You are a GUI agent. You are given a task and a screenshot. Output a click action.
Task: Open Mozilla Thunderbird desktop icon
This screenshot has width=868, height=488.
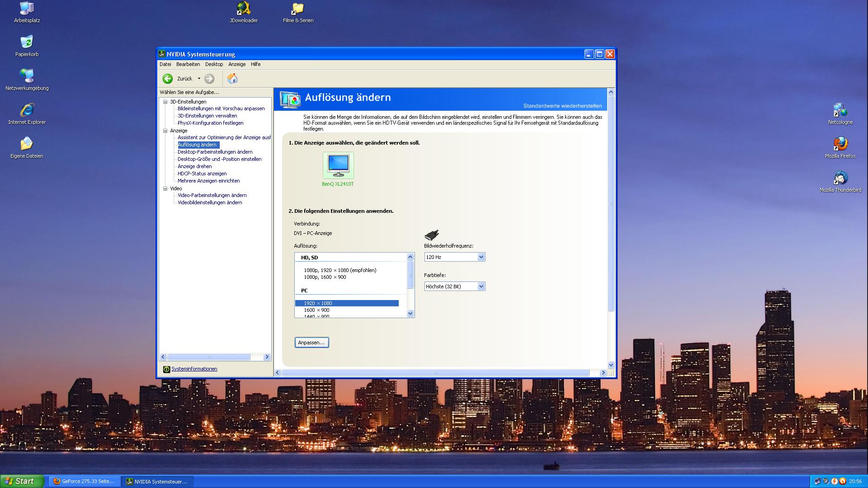[x=840, y=178]
